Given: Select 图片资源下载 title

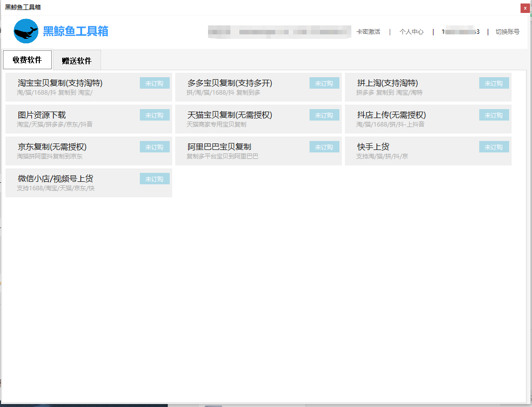Looking at the screenshot, I should tap(42, 115).
